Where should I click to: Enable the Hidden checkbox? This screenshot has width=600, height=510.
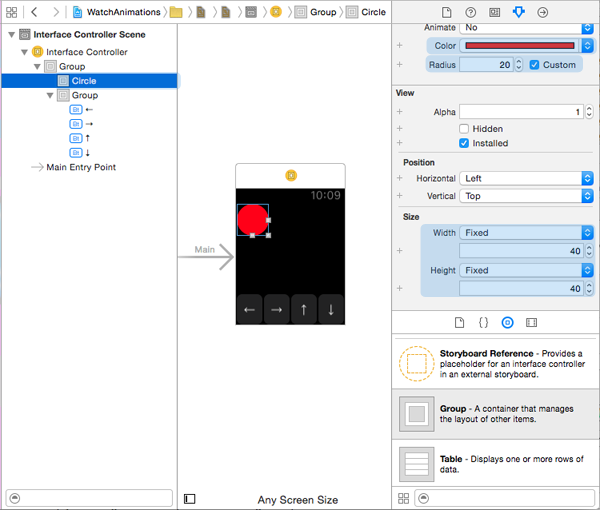click(464, 129)
